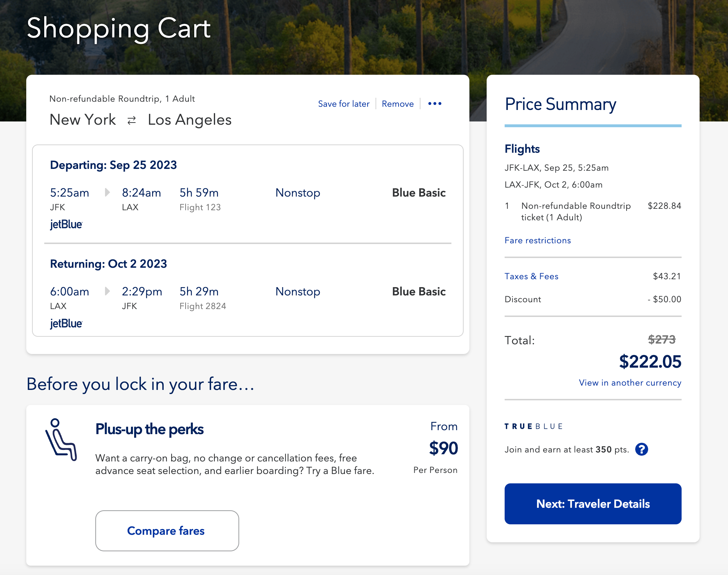Image resolution: width=728 pixels, height=575 pixels.
Task: Click the seat icon beside Plus-up the perks
Action: pos(61,440)
